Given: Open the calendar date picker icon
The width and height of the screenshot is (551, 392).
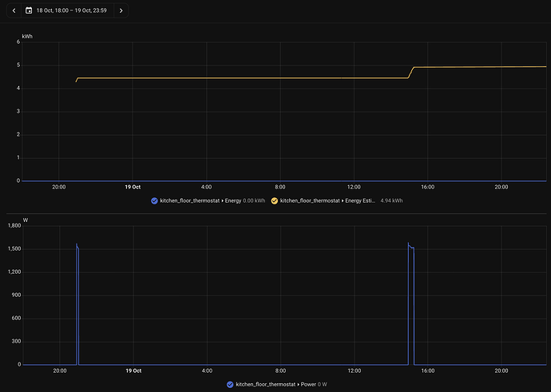Looking at the screenshot, I should coord(29,10).
